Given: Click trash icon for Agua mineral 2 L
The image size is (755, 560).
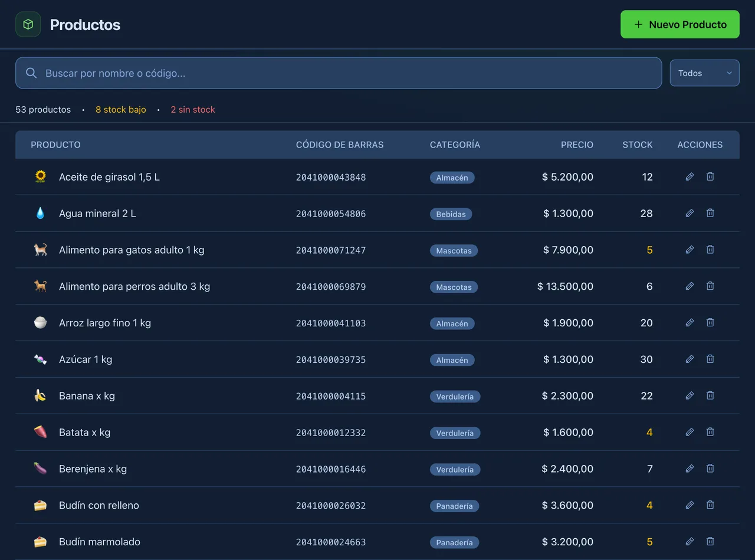Looking at the screenshot, I should tap(710, 213).
